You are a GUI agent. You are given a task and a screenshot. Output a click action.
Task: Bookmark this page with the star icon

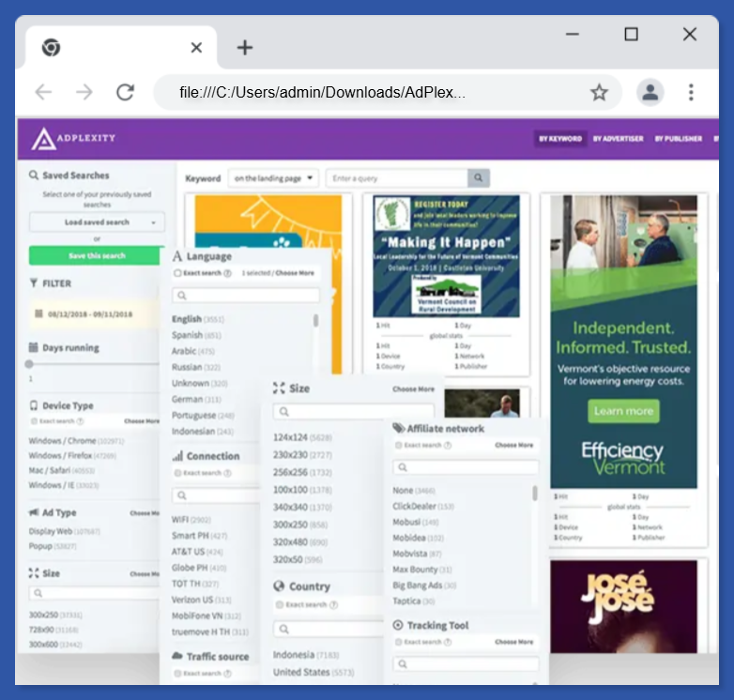[599, 92]
